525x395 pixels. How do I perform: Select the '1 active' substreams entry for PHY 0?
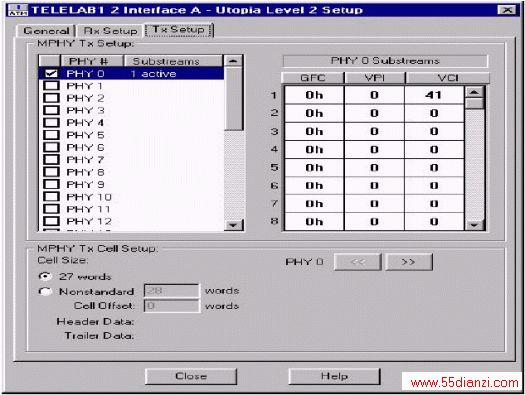154,74
